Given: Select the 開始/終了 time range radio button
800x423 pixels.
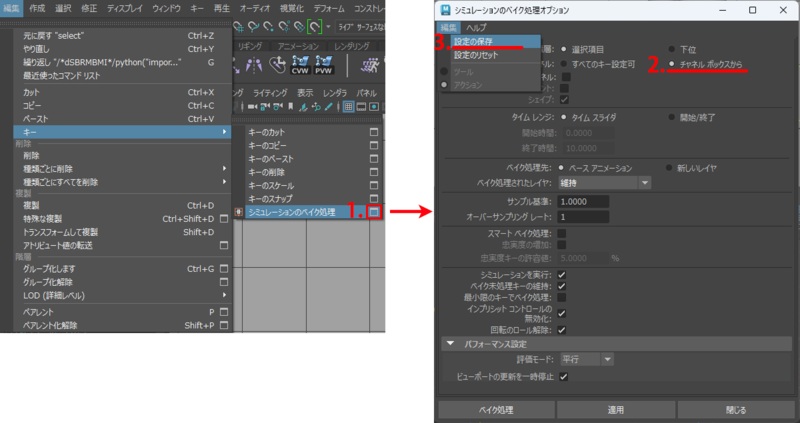Looking at the screenshot, I should pyautogui.click(x=671, y=116).
